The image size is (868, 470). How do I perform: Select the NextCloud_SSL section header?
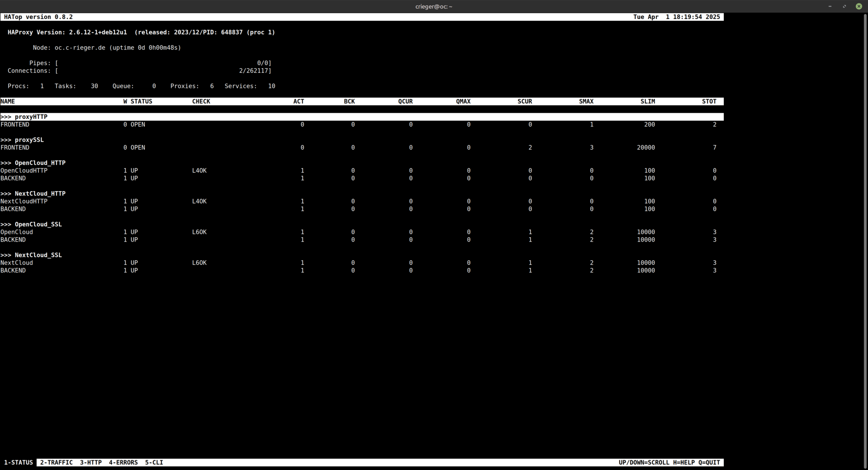31,255
